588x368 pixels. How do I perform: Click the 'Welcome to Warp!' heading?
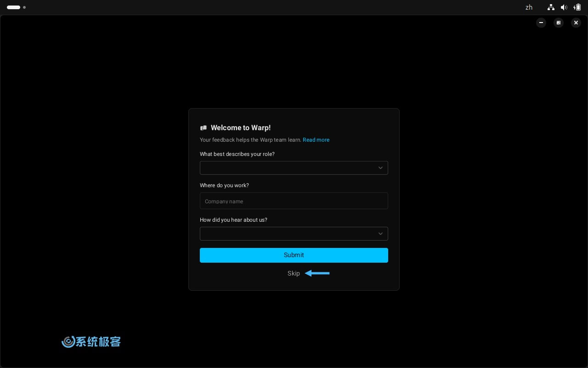pyautogui.click(x=241, y=128)
